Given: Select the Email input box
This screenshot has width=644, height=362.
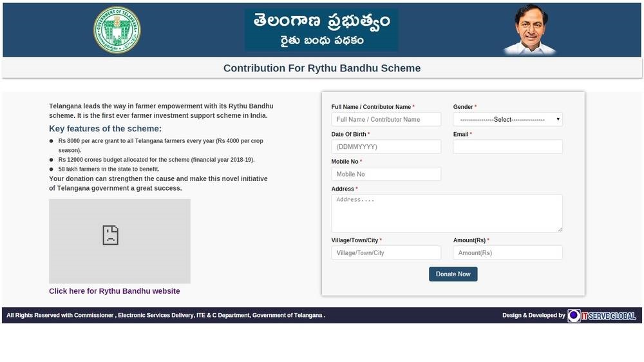Looking at the screenshot, I should coord(507,147).
